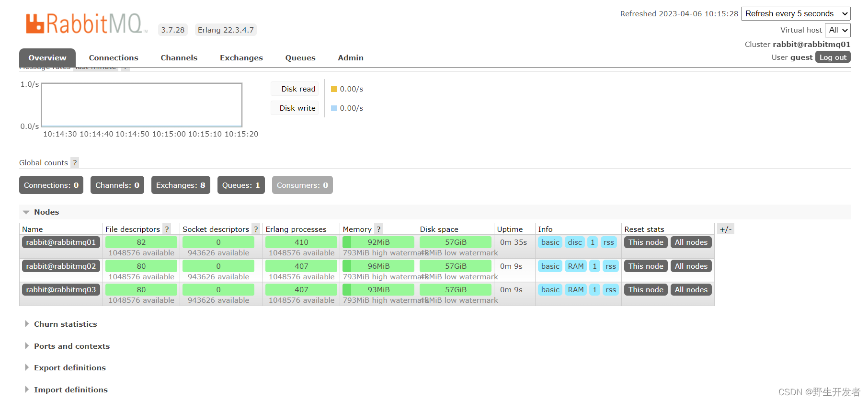Click the 1 info tag for rabbitmq03
Image resolution: width=868 pixels, height=401 pixels.
coord(594,290)
